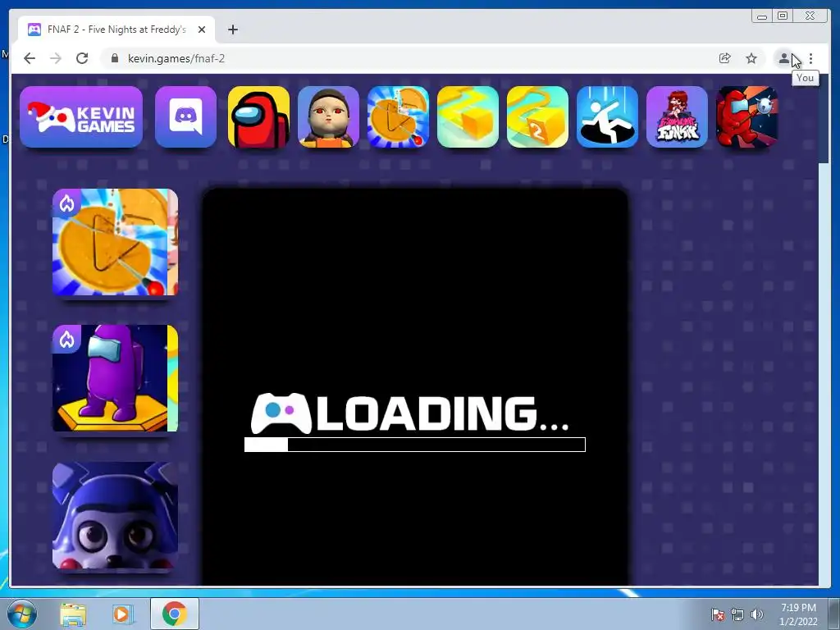Select the FNAF 2 browser tab
Screen dimensions: 840x630
[116, 30]
